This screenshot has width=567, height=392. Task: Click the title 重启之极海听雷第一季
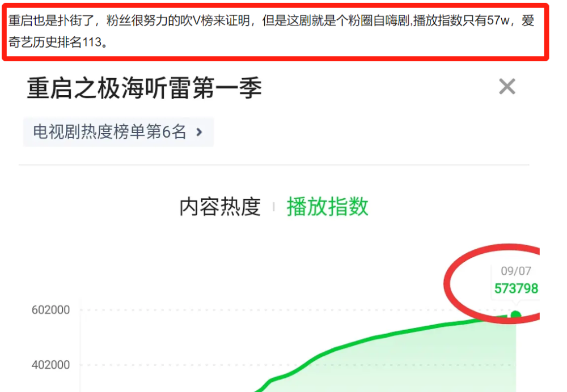click(x=144, y=88)
